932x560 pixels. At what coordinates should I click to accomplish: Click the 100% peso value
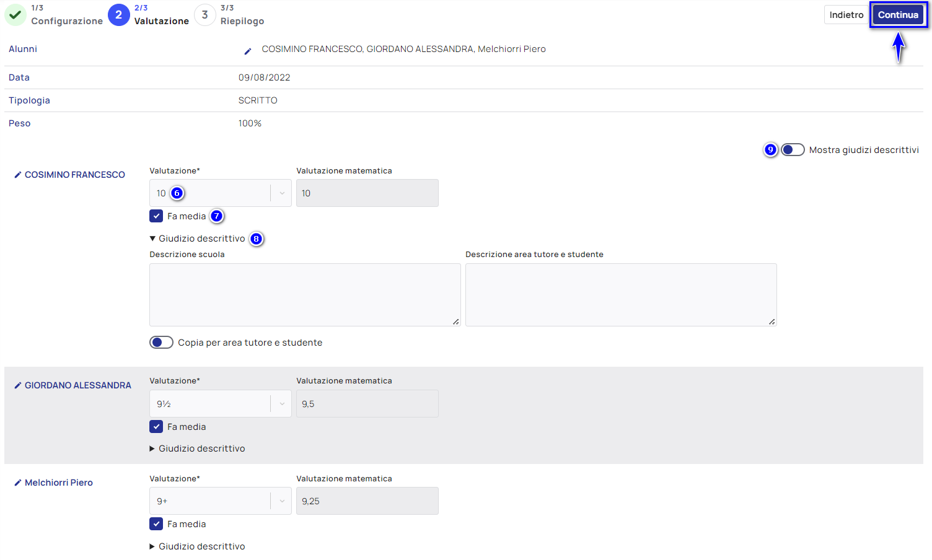click(x=250, y=123)
